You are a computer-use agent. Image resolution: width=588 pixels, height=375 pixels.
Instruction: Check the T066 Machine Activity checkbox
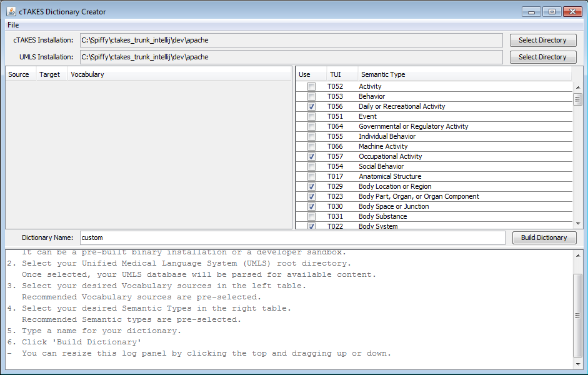(x=311, y=147)
